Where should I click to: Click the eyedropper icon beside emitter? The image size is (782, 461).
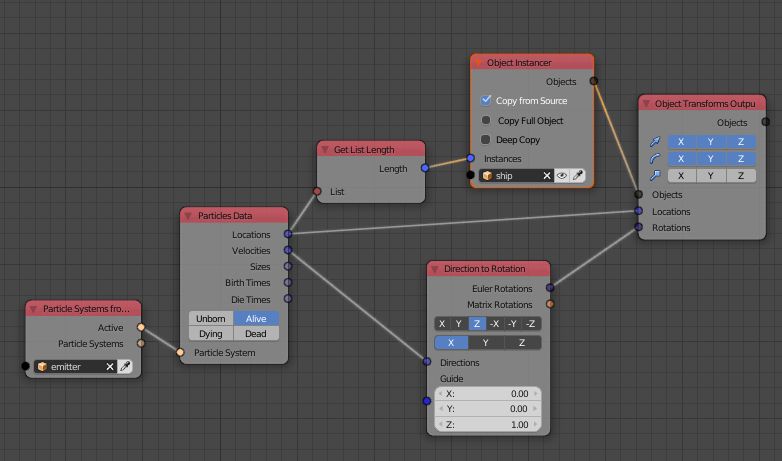point(125,367)
